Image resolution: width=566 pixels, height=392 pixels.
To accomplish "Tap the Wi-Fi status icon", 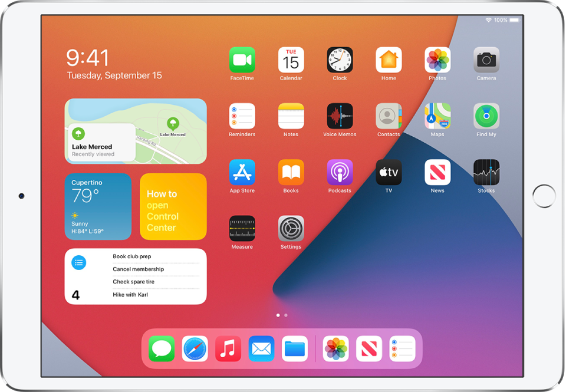I will coord(488,20).
